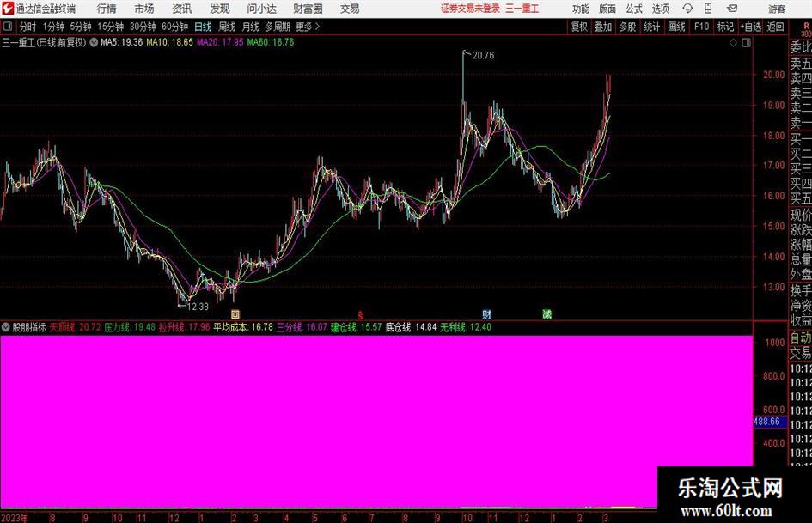Click the 拉升线: 17.96 indicator value

[185, 327]
